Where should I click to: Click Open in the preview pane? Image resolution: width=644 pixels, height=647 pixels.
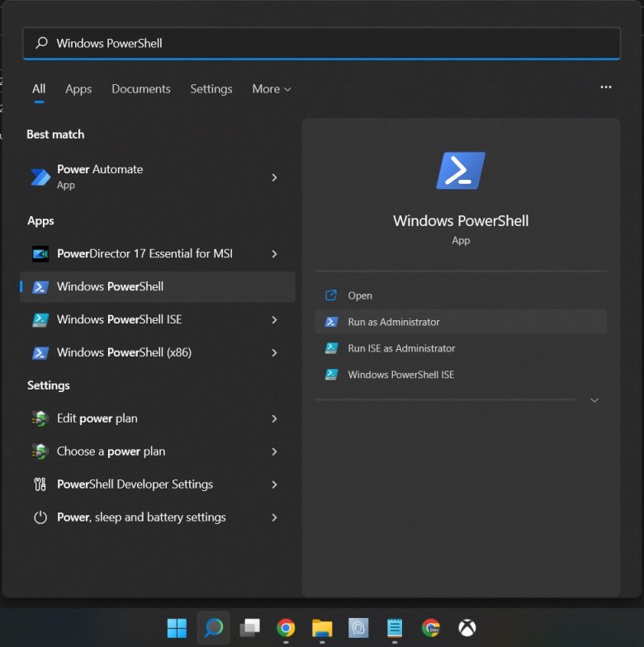(x=461, y=295)
